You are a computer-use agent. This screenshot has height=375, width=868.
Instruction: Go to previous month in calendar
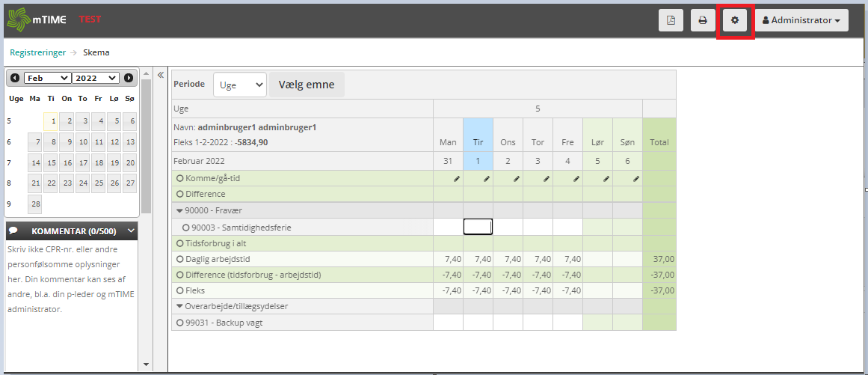pos(15,78)
